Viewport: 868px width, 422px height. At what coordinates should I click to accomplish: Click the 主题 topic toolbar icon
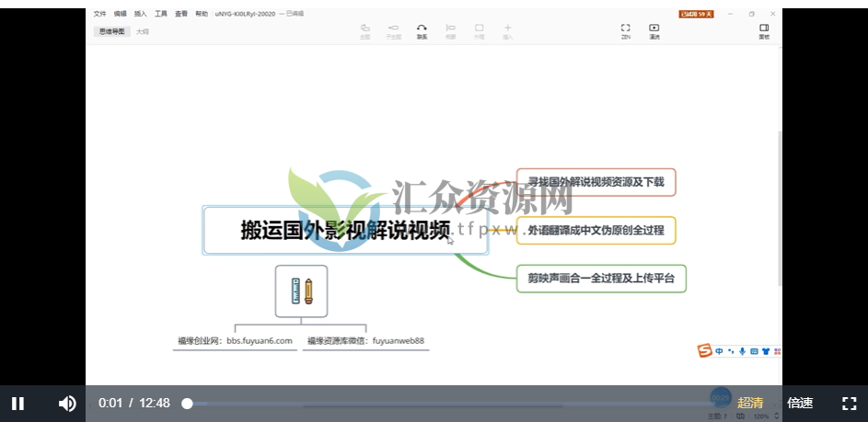365,31
